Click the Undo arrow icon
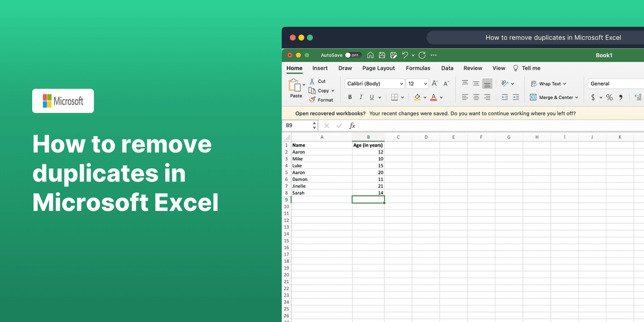This screenshot has height=322, width=644. 404,55
